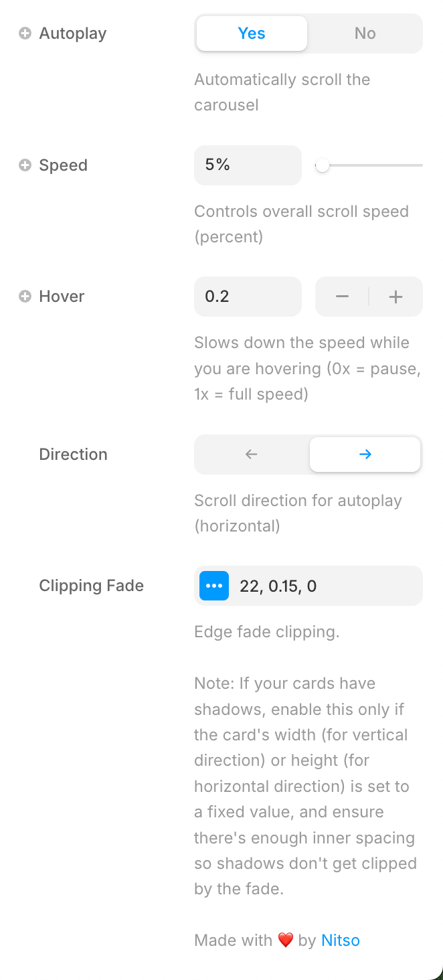Open Clipping Fade blue ellipsis icon
The width and height of the screenshot is (443, 980).
point(214,586)
